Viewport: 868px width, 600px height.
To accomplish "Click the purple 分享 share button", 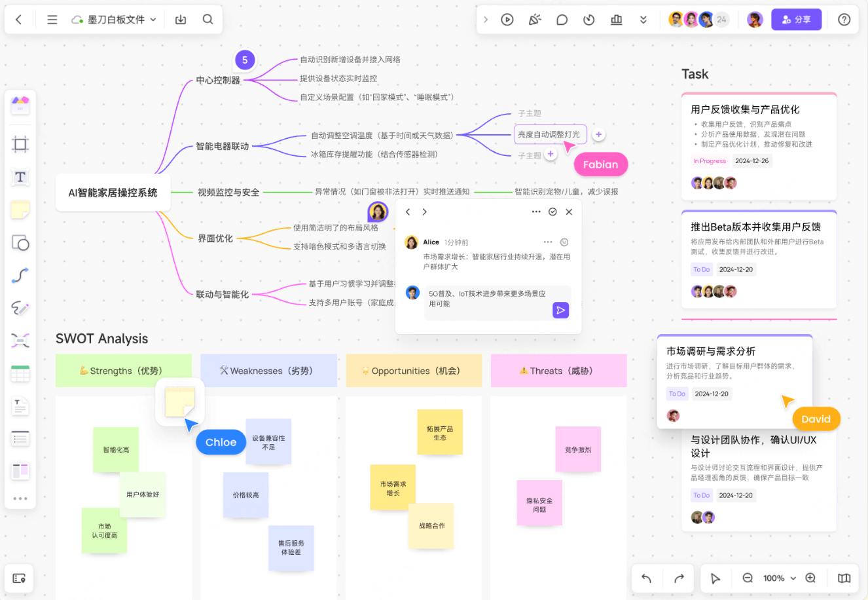I will point(796,19).
